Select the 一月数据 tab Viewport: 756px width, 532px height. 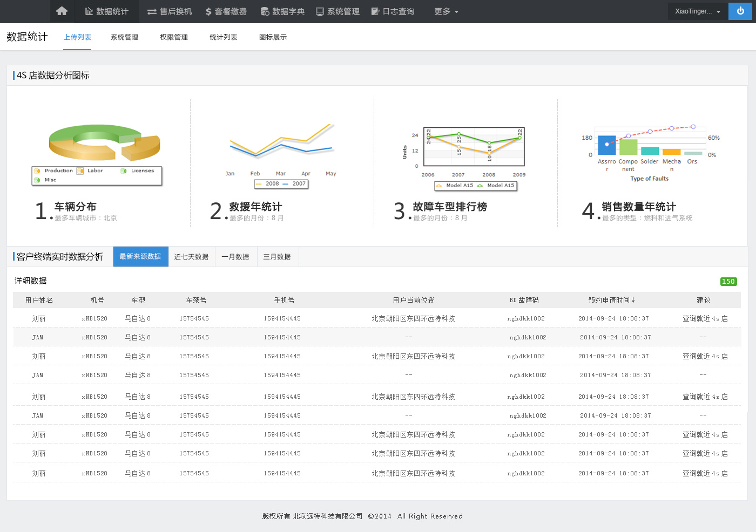coord(235,257)
